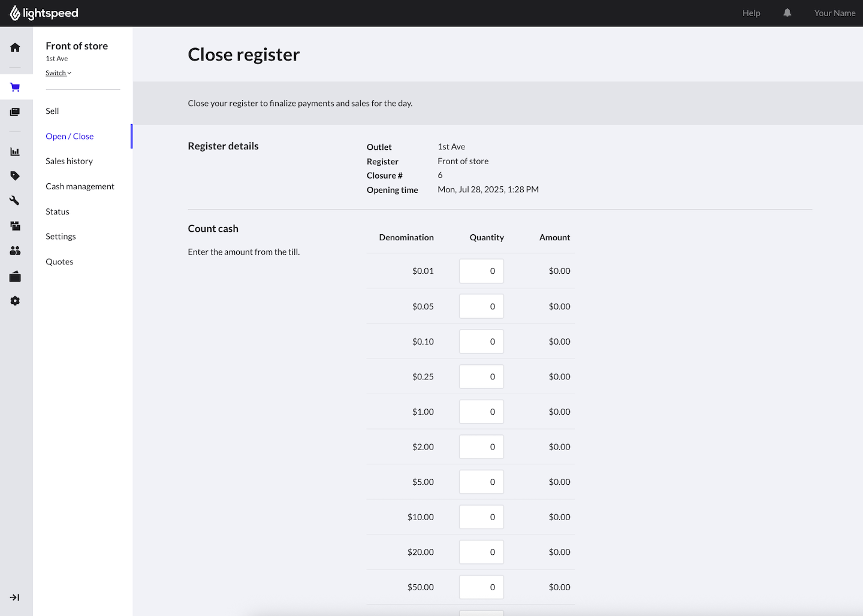
Task: Click the wrench icon in sidebar
Action: [x=15, y=201]
